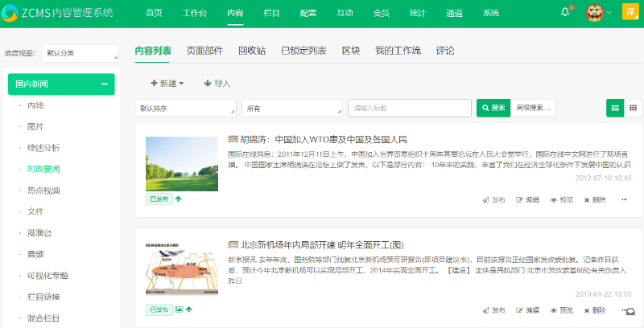Select 内地 in the category tree
Screen dimensions: 644x328
click(x=35, y=105)
